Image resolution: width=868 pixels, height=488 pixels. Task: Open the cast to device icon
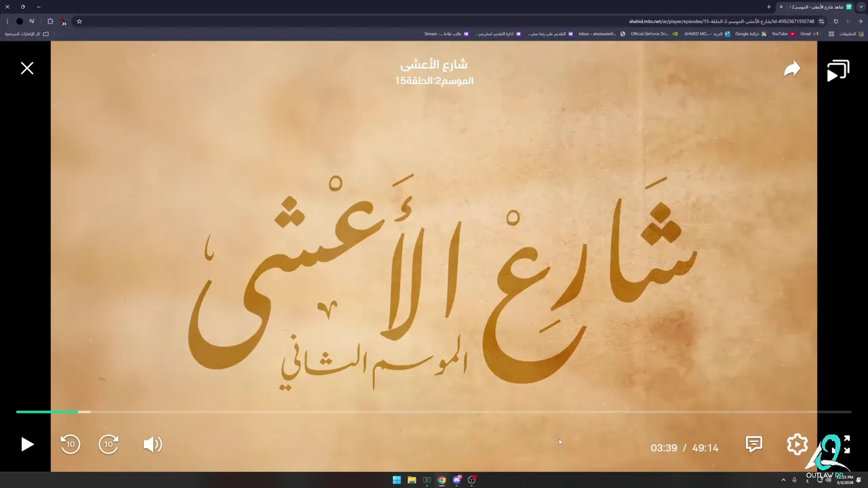pos(838,70)
